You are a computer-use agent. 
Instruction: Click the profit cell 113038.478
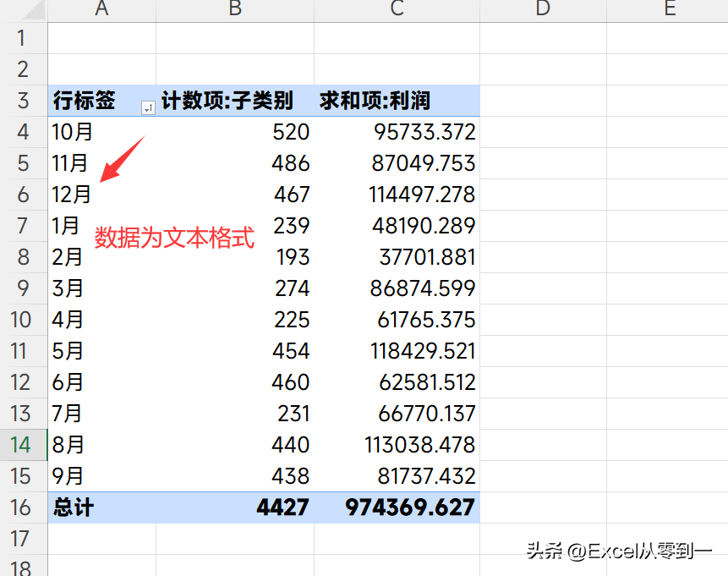pos(397,445)
